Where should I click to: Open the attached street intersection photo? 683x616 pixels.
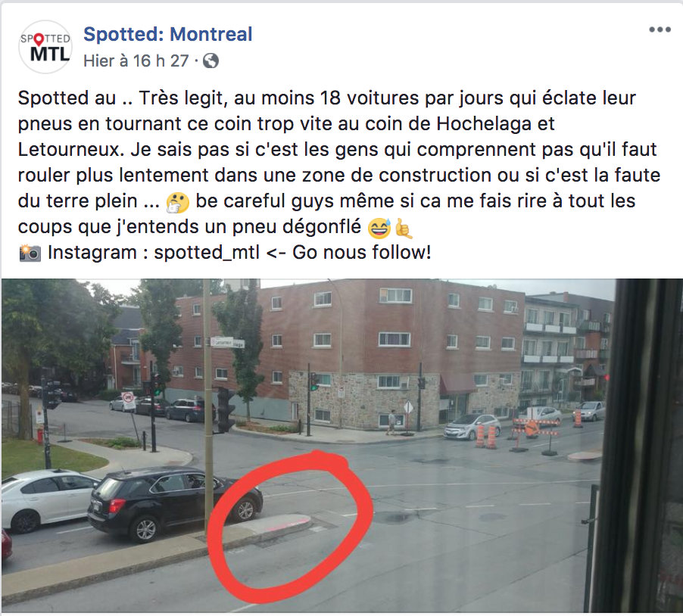[x=342, y=445]
